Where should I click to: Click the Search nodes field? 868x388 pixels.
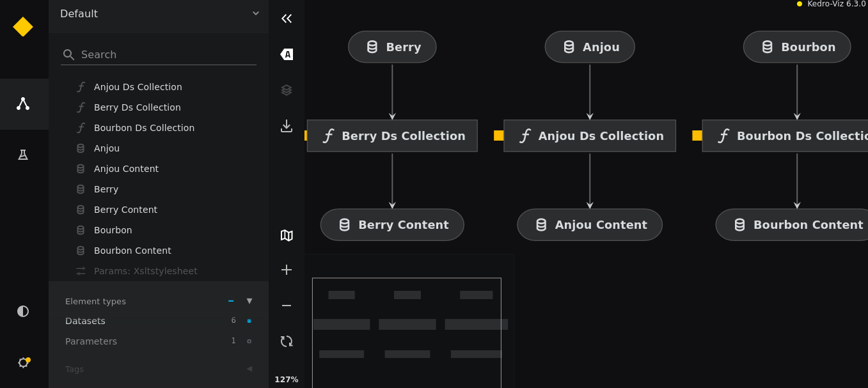tap(166, 54)
